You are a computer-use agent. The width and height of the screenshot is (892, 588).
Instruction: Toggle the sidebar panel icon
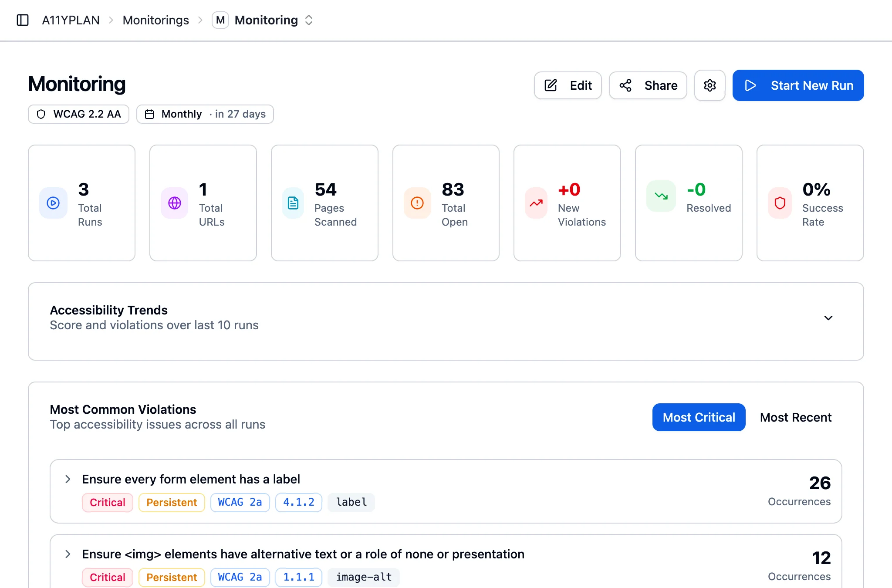23,20
